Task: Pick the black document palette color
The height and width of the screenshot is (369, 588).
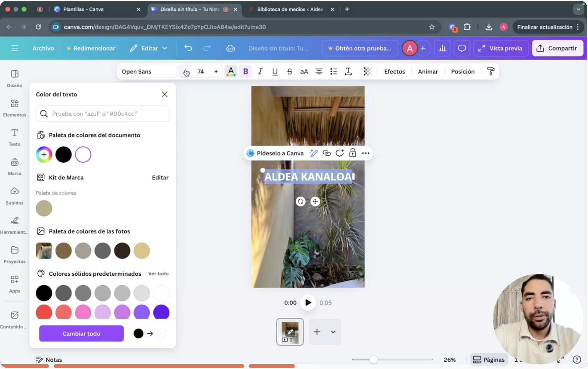Action: click(63, 155)
